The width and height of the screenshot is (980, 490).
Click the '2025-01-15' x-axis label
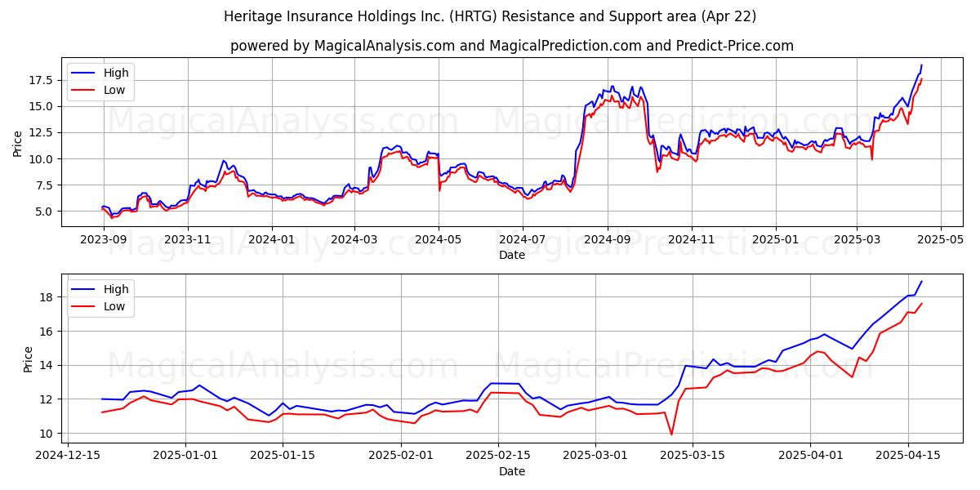[x=283, y=457]
